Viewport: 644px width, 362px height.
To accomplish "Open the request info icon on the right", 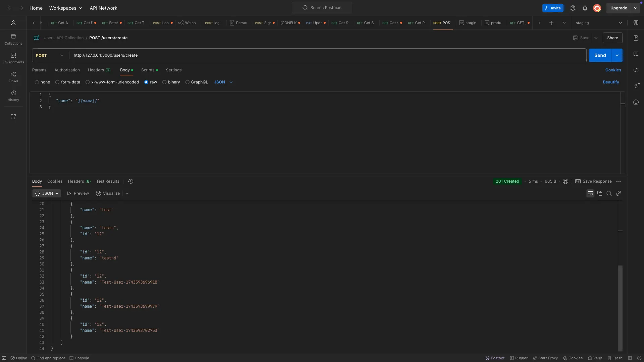I will coord(636,102).
